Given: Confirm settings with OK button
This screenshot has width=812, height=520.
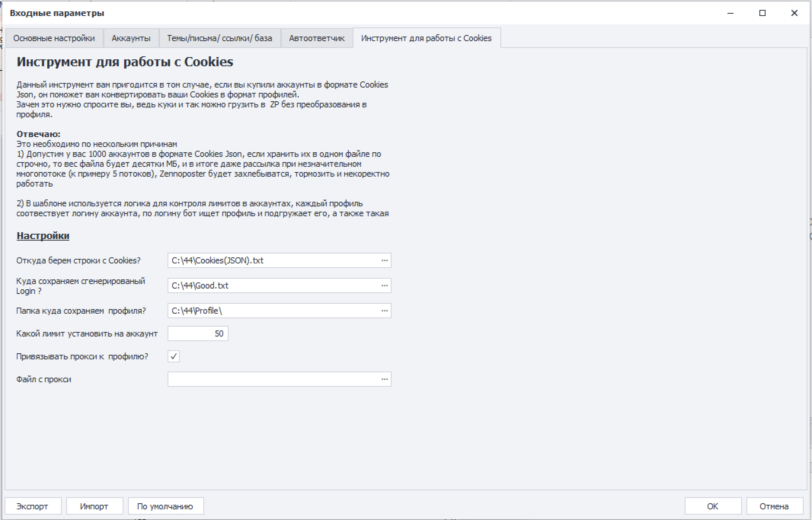Looking at the screenshot, I should pos(713,506).
